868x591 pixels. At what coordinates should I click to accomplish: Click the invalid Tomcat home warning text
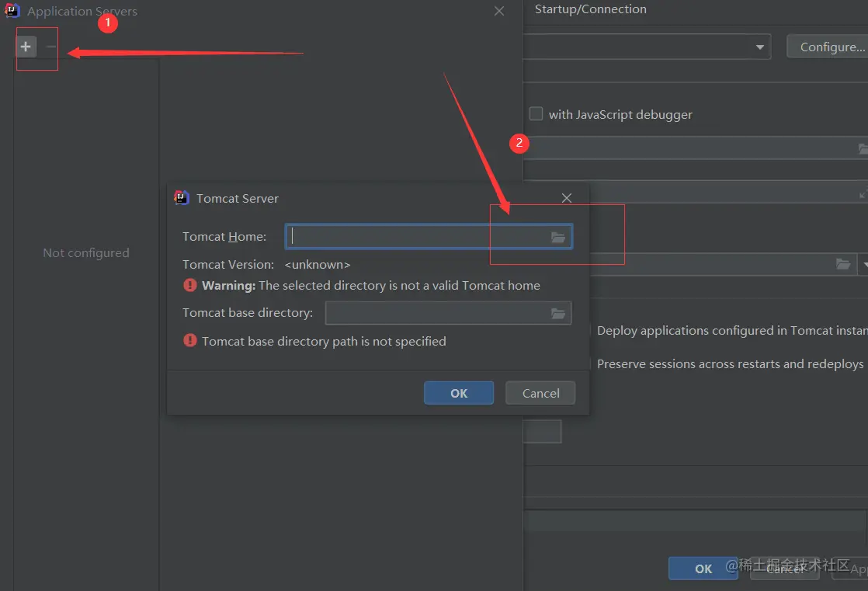[x=371, y=286]
